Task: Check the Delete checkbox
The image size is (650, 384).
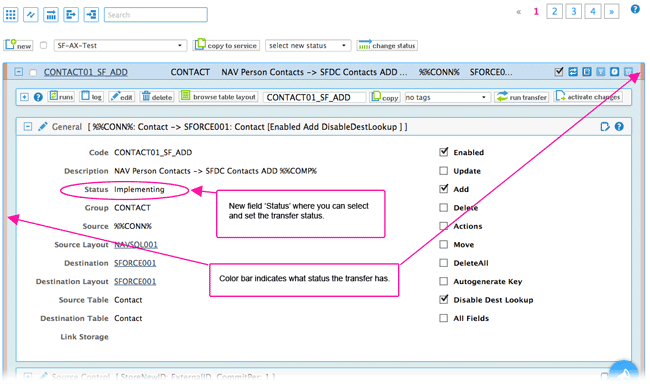Action: 444,207
